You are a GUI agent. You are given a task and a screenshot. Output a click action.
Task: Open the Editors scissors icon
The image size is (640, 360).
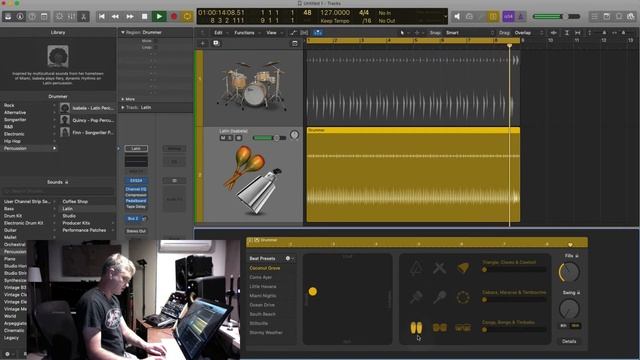click(83, 16)
